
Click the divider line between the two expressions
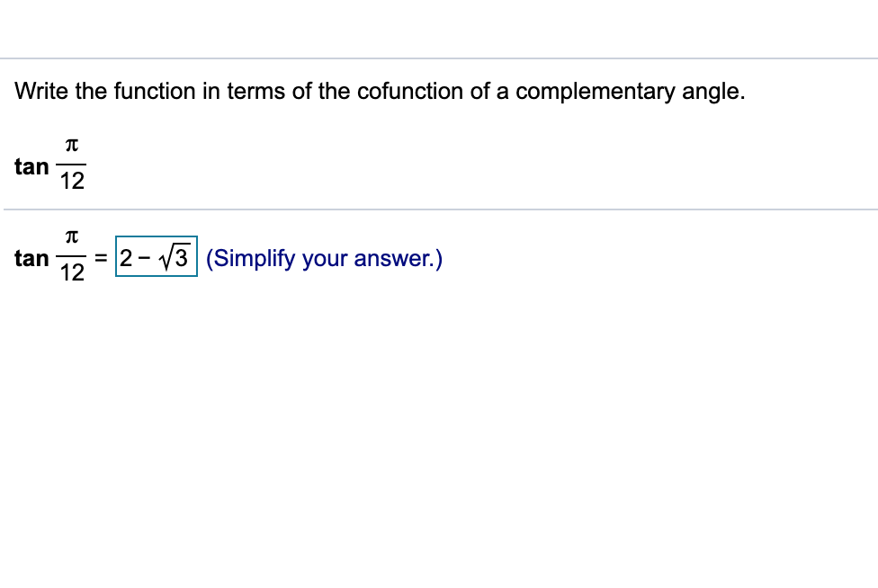coord(439,209)
